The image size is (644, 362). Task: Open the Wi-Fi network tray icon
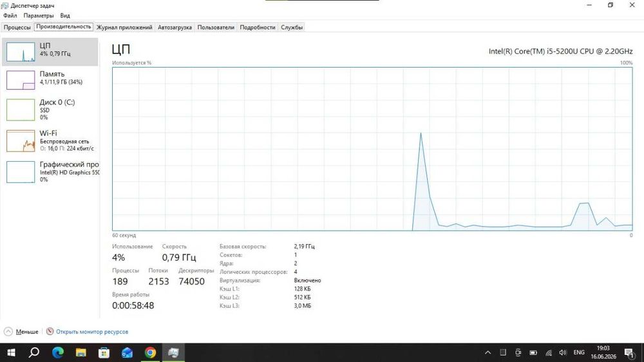point(548,352)
